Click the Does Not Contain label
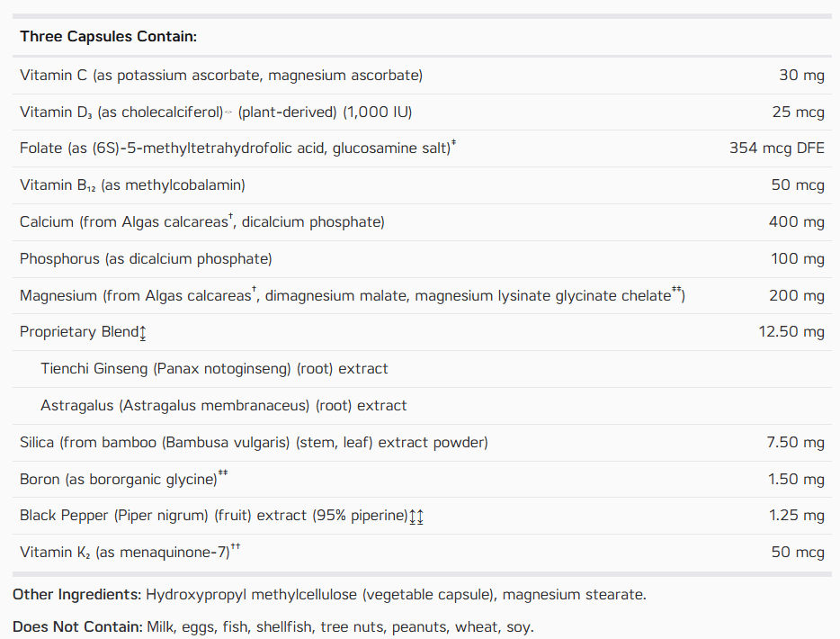 pyautogui.click(x=77, y=626)
